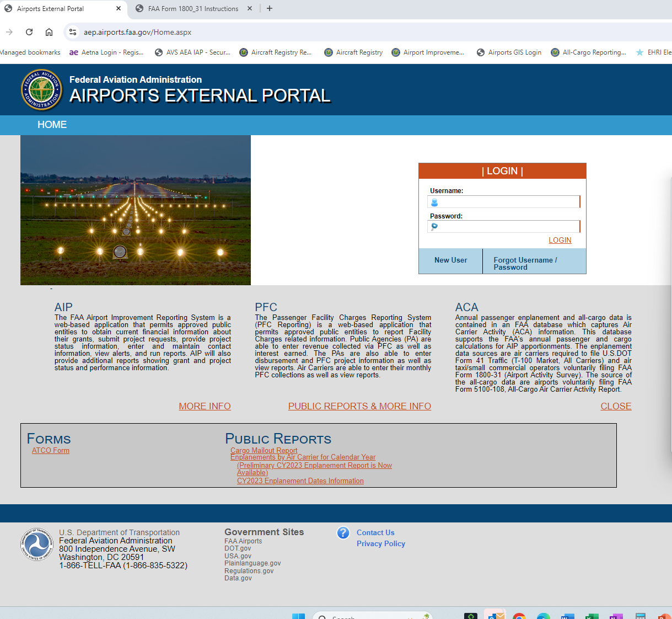Open PUBLIC REPORTS & MORE INFO link

point(359,406)
